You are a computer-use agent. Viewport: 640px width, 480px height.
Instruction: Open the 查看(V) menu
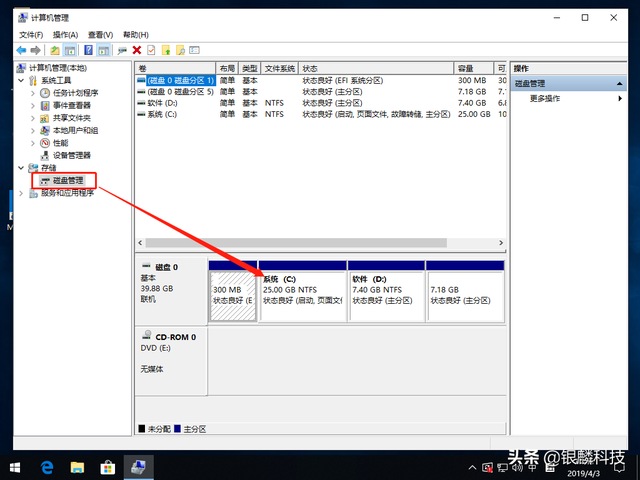100,35
